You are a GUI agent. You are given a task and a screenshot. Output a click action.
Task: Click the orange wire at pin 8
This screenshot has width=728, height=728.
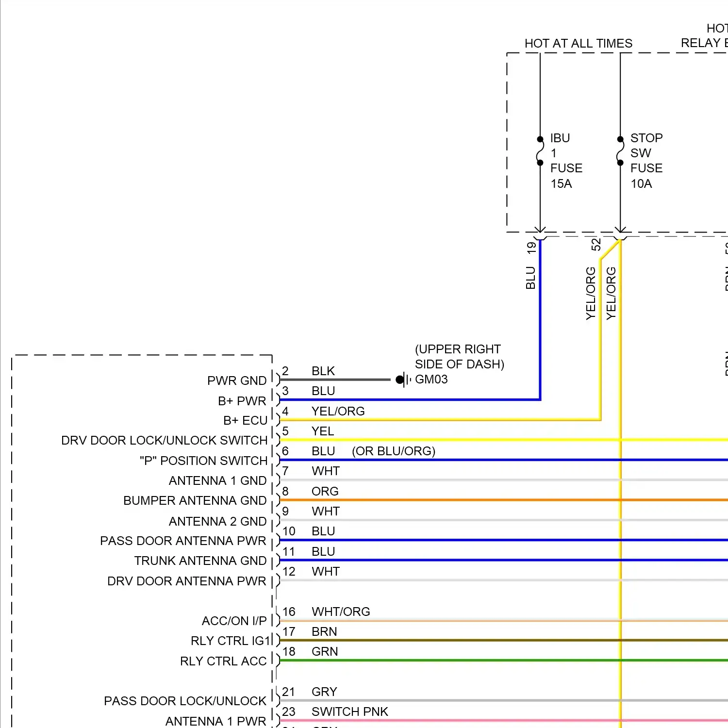(437, 500)
